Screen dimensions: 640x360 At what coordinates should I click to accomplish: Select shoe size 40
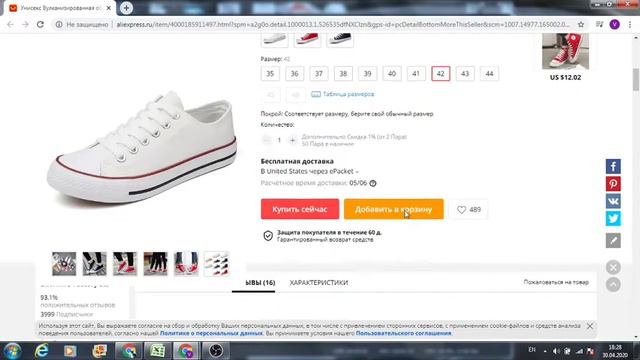pyautogui.click(x=392, y=74)
